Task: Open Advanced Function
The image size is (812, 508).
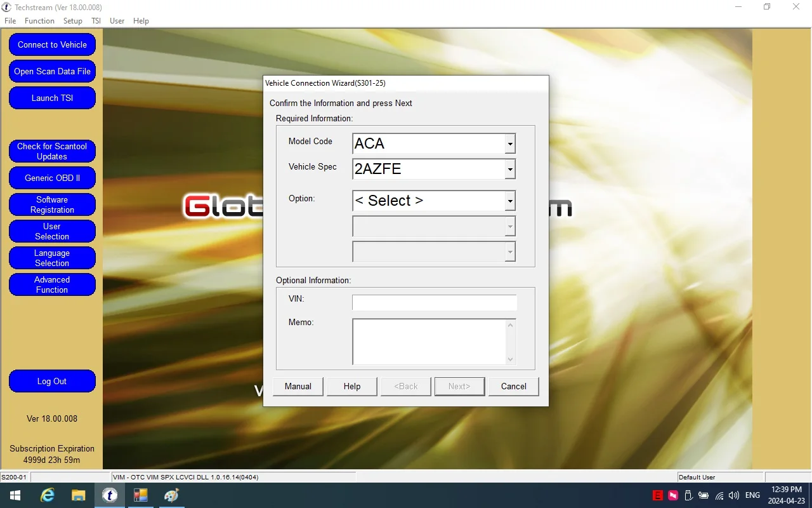Action: pyautogui.click(x=52, y=284)
